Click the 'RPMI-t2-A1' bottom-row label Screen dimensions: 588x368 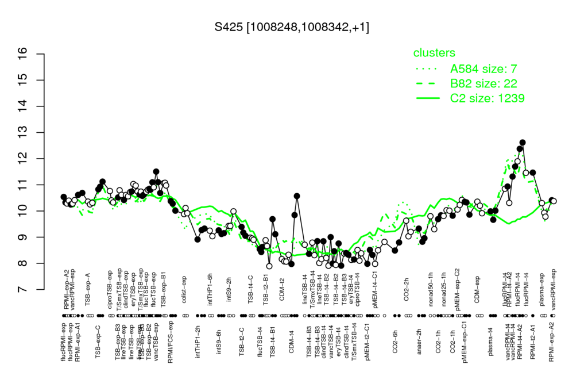tap(532, 340)
